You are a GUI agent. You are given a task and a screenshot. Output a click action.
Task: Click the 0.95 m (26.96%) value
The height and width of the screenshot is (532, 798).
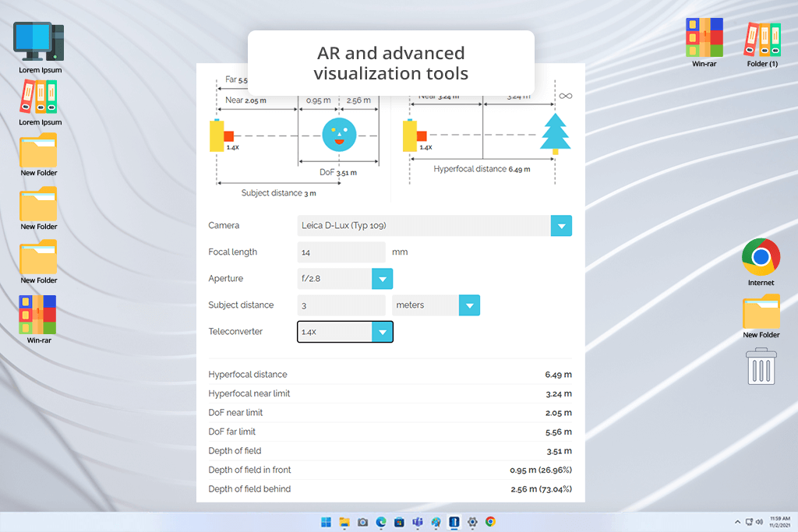coord(541,470)
